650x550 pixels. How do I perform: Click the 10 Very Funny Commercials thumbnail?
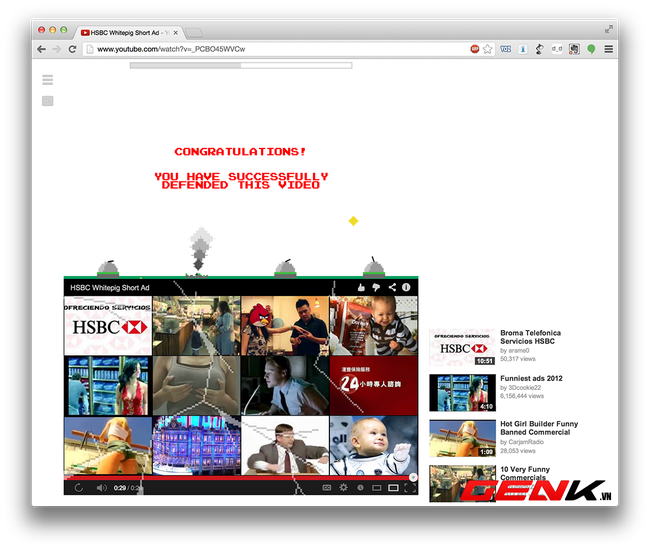(x=462, y=483)
